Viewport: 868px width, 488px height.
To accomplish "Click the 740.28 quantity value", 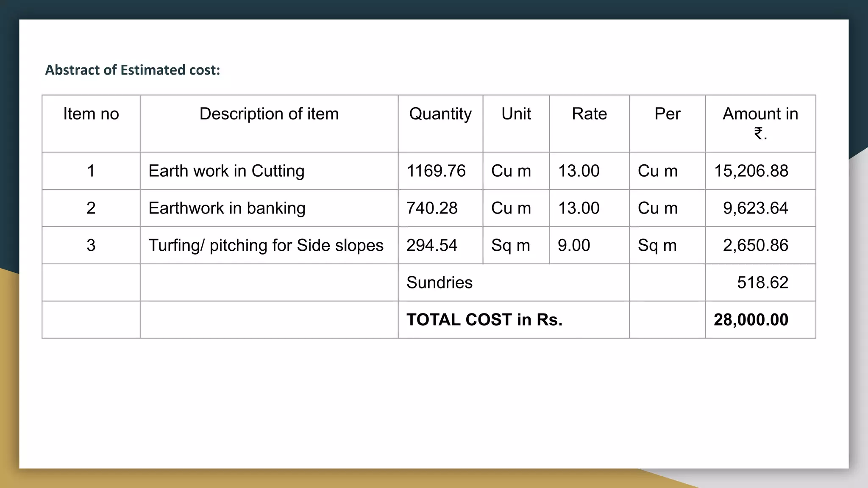I will [432, 208].
